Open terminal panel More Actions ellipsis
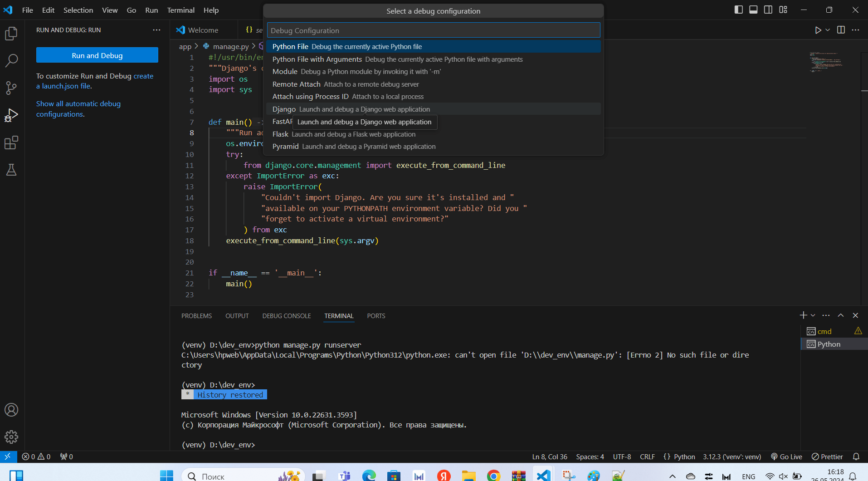 pos(826,315)
